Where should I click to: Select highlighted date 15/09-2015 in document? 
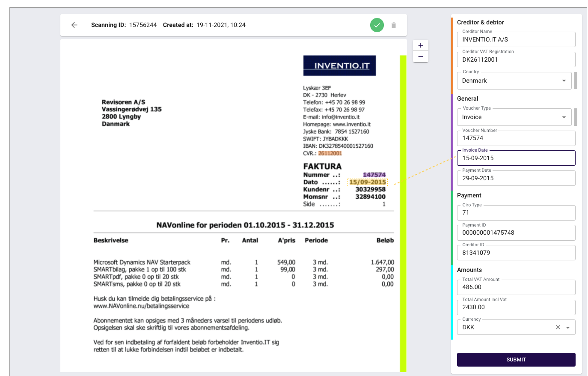pyautogui.click(x=368, y=182)
